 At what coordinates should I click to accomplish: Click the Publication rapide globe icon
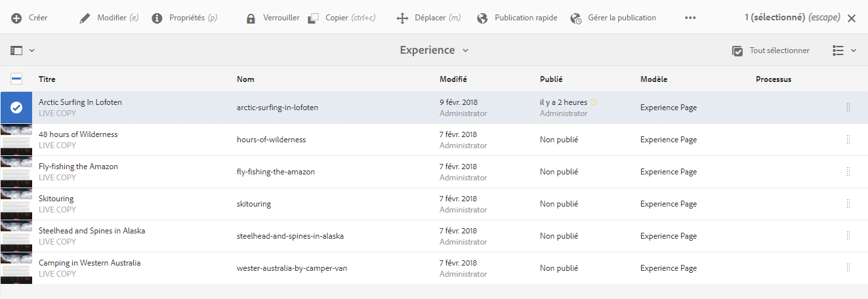coord(482,18)
